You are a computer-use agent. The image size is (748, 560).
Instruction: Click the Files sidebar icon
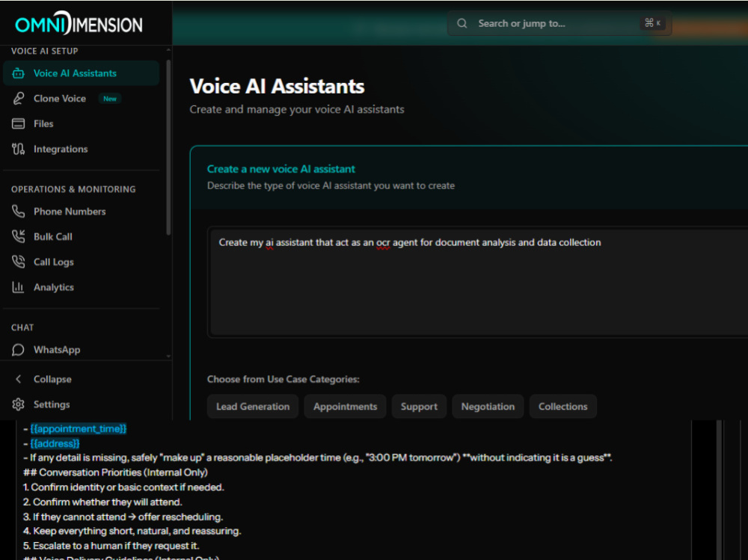pyautogui.click(x=18, y=124)
